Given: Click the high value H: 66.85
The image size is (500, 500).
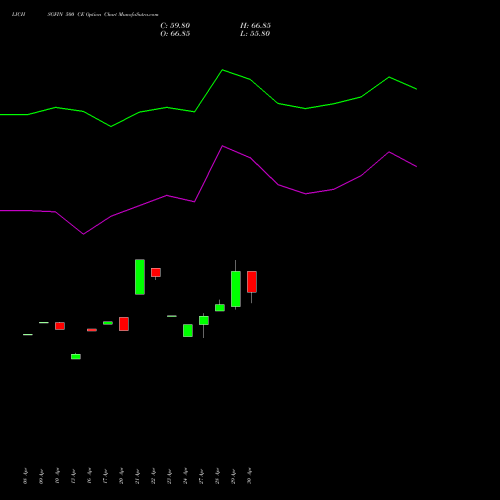Looking at the screenshot, I should (255, 26).
